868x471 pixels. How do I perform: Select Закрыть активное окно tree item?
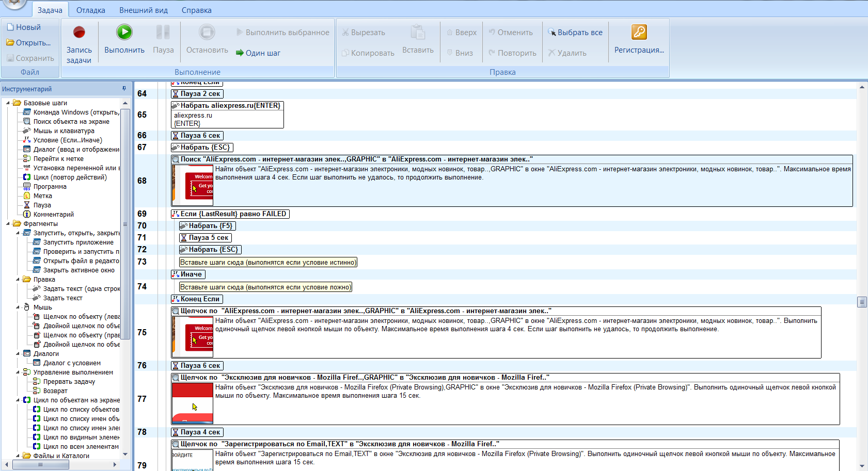click(x=78, y=270)
